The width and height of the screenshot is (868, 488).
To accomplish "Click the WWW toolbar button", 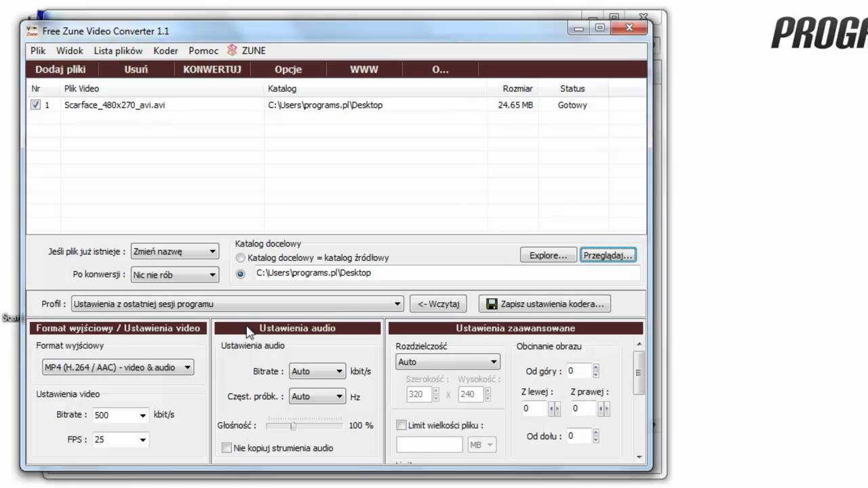I will point(364,69).
